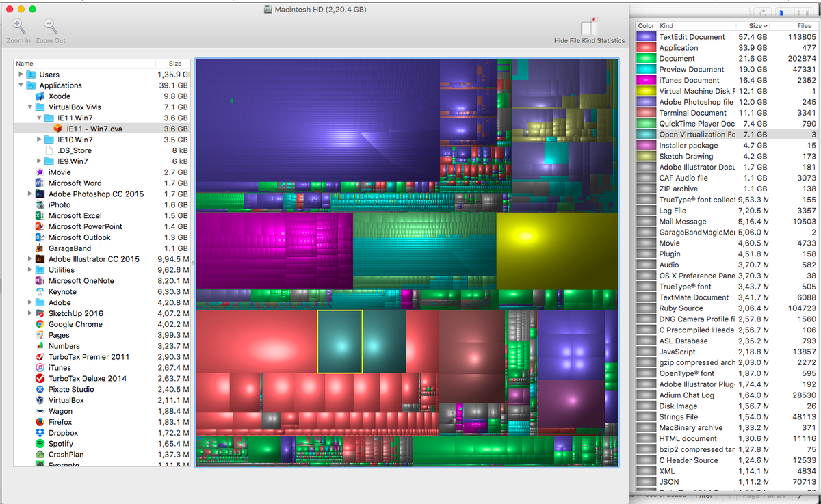Sort statistics by Kind column header

[x=696, y=26]
